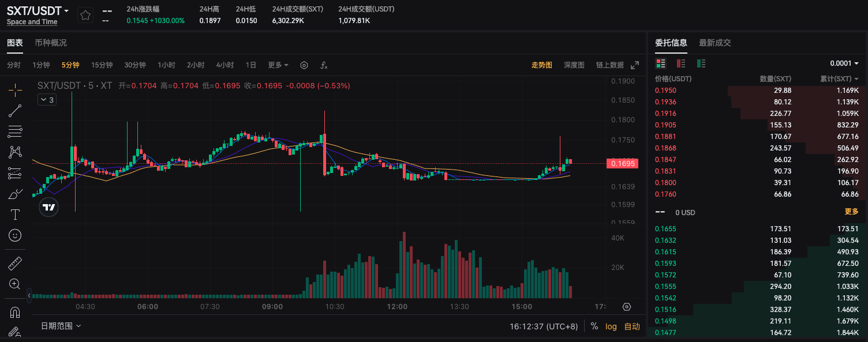Pick the Text annotation tool
This screenshot has height=342, width=868.
pos(15,215)
